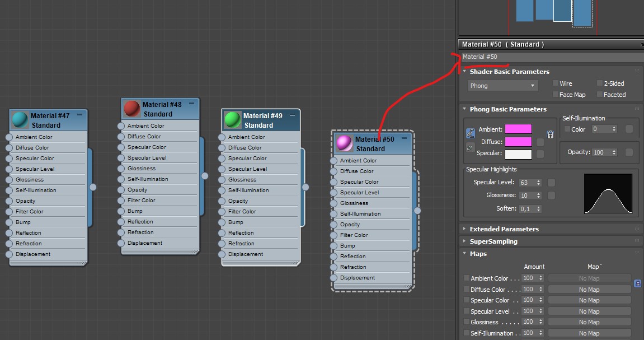Tick the Self-Illumination Color checkbox
644x340 pixels.
pos(567,129)
